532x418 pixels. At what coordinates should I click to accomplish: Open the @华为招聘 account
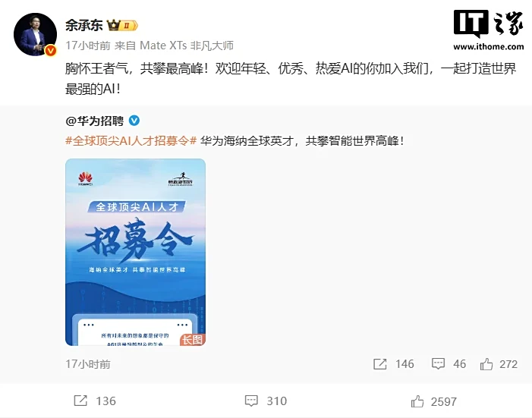(x=95, y=121)
